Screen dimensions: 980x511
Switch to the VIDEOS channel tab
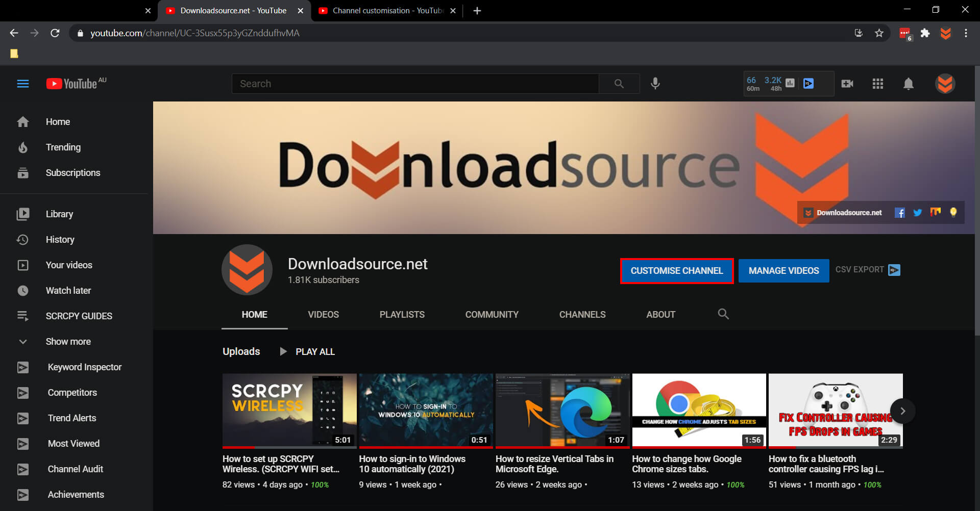(323, 315)
